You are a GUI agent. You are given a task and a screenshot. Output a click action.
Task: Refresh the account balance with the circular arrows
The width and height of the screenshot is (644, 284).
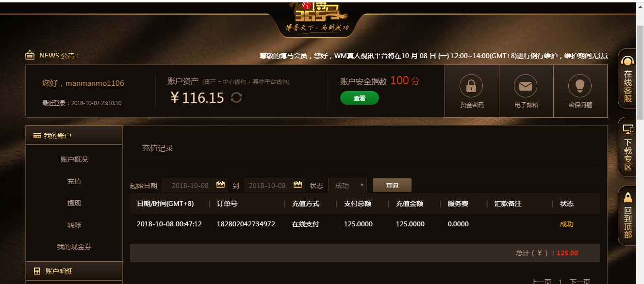pos(236,97)
